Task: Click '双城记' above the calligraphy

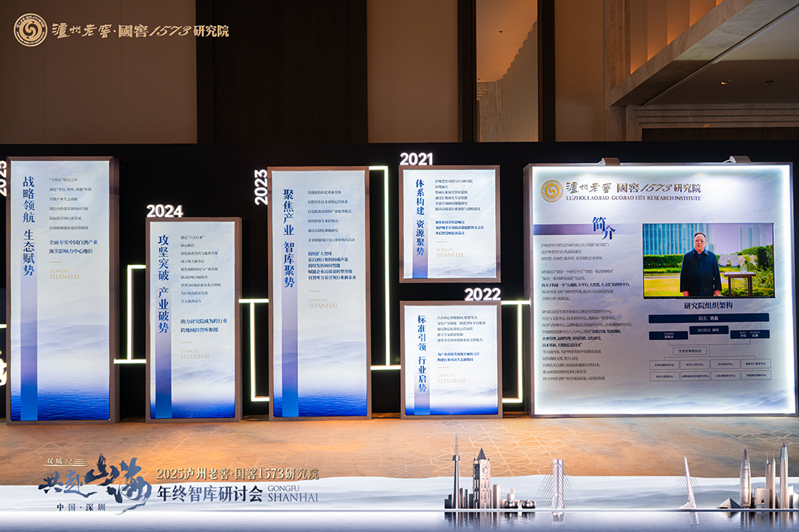Action: [x=58, y=461]
